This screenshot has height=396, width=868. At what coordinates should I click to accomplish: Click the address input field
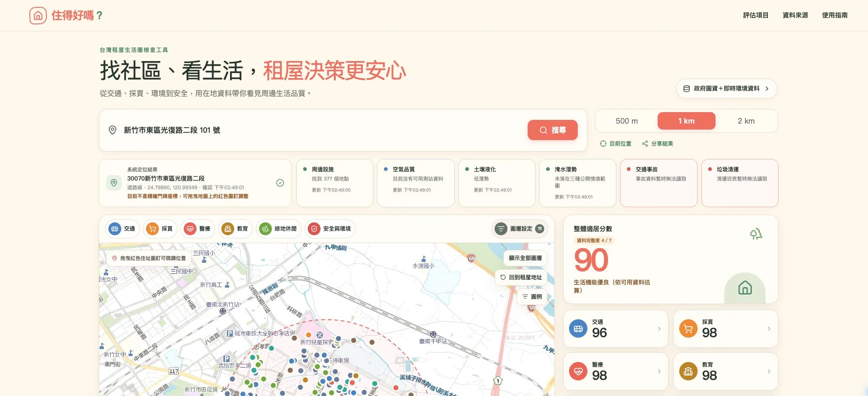(x=321, y=130)
